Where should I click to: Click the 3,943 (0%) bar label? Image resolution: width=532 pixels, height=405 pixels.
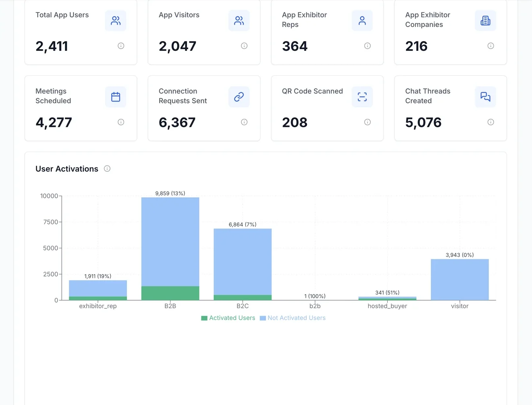click(460, 255)
